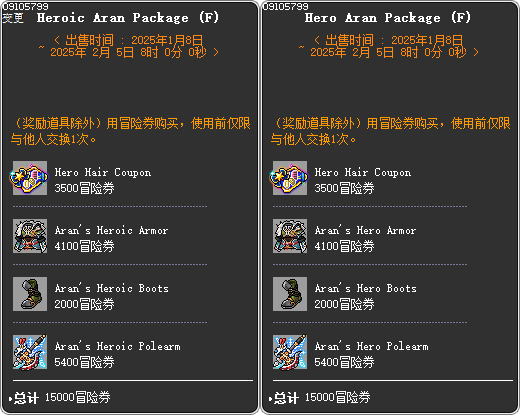The image size is (520, 415).
Task: Click the 出售时间 date range in left panel
Action: click(129, 46)
